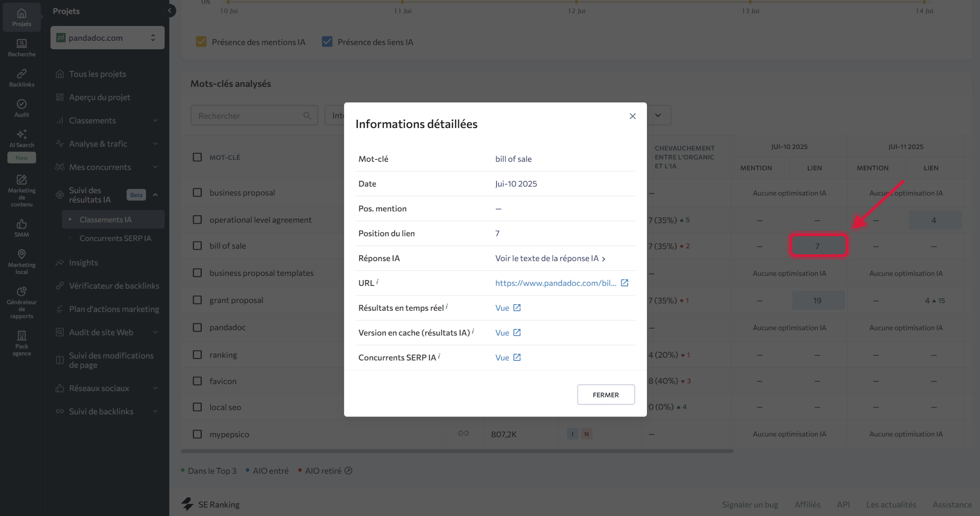
Task: Close the Informations détaillées dialog with X
Action: pyautogui.click(x=632, y=116)
